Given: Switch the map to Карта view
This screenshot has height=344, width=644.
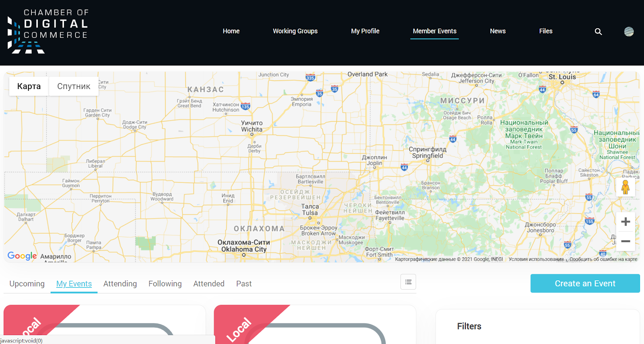Looking at the screenshot, I should pyautogui.click(x=29, y=86).
